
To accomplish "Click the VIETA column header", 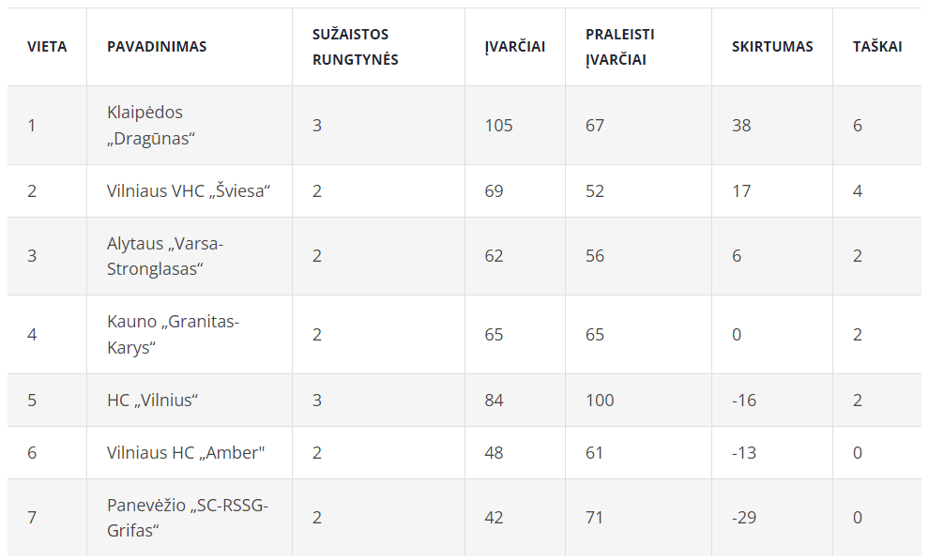I will pyautogui.click(x=47, y=47).
